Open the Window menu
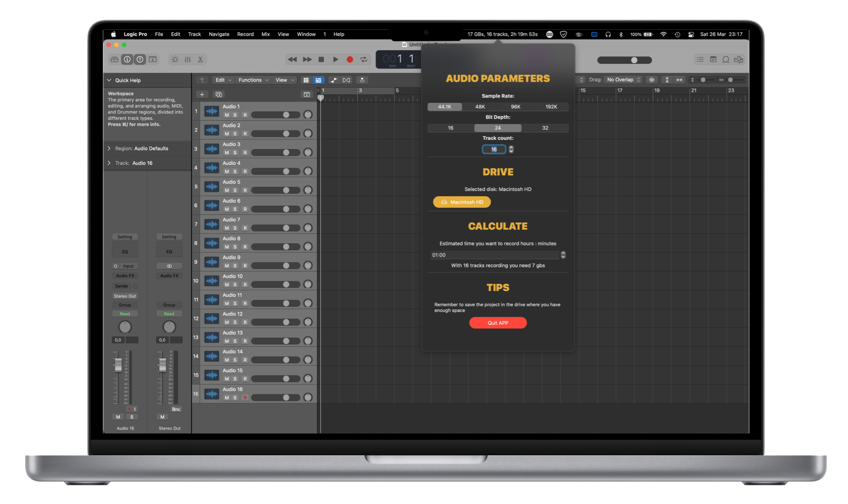Viewport: 848px width, 504px height. (306, 35)
